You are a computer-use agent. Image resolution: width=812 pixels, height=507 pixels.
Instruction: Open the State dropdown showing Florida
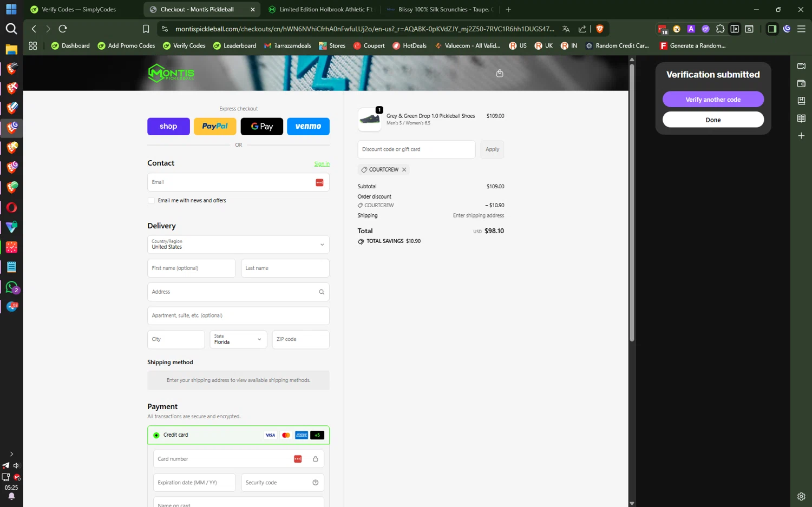(238, 339)
